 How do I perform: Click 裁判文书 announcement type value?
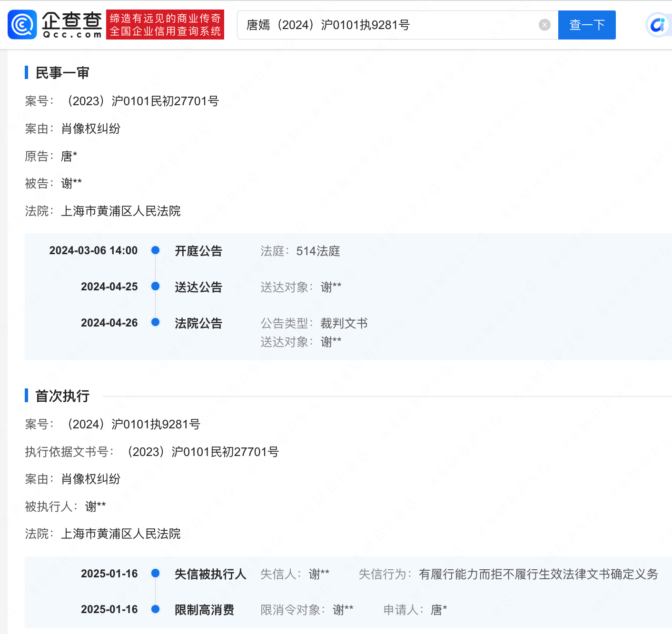pyautogui.click(x=344, y=323)
